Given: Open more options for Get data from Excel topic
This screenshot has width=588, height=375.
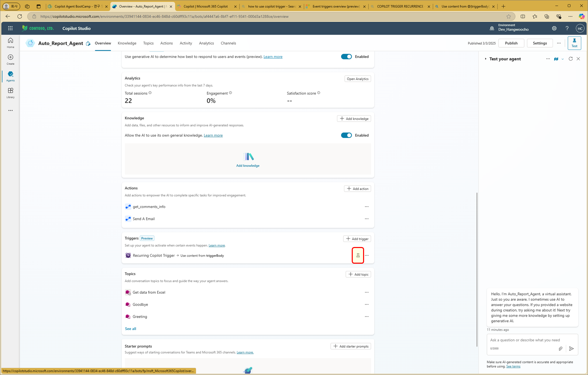Looking at the screenshot, I should (367, 292).
